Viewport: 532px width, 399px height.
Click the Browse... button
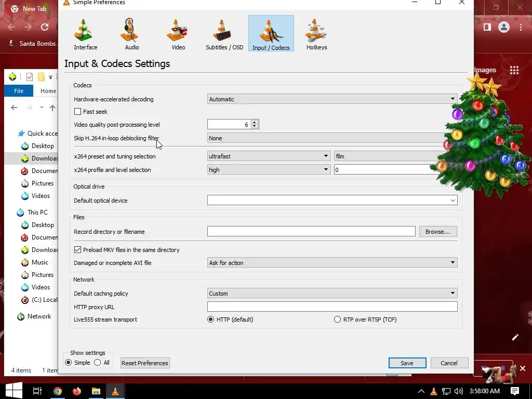[x=437, y=231]
